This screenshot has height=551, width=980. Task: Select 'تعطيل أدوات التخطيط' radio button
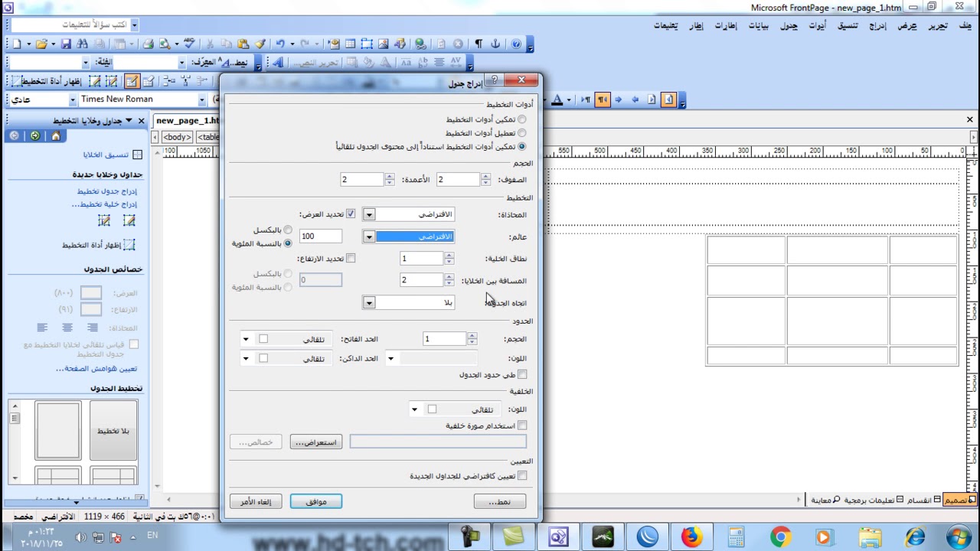pos(522,133)
